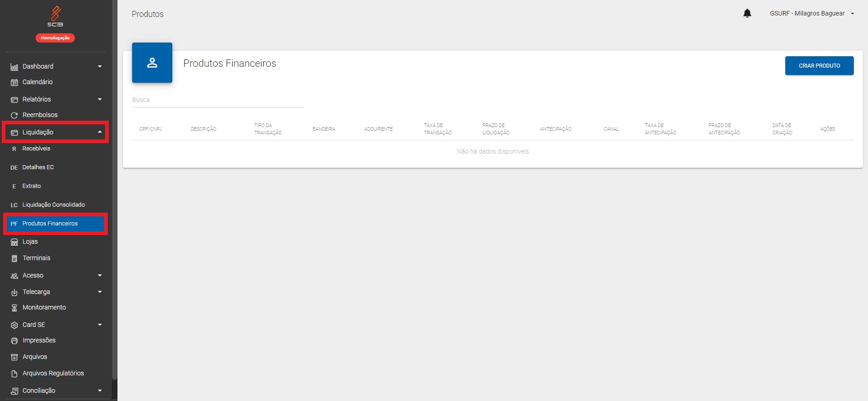The image size is (868, 401).
Task: Click the Calendário calendar icon in sidebar
Action: click(14, 82)
